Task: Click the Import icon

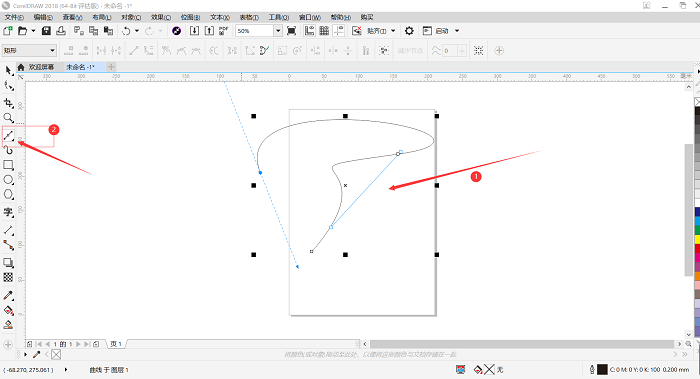Action: pyautogui.click(x=194, y=31)
